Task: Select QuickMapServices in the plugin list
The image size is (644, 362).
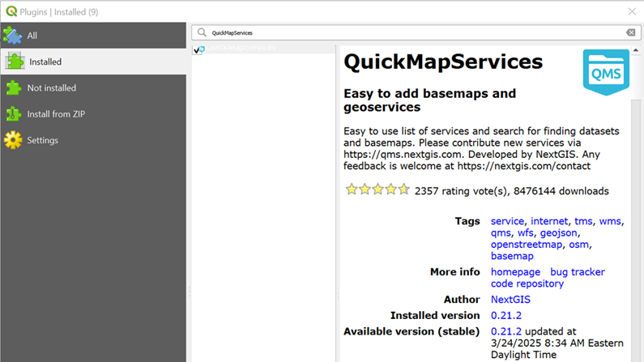Action: click(241, 49)
